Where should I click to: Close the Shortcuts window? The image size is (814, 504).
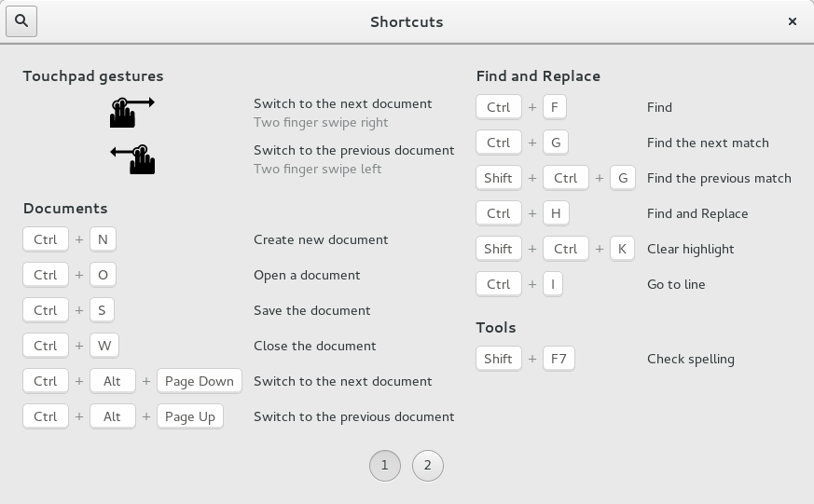click(792, 21)
